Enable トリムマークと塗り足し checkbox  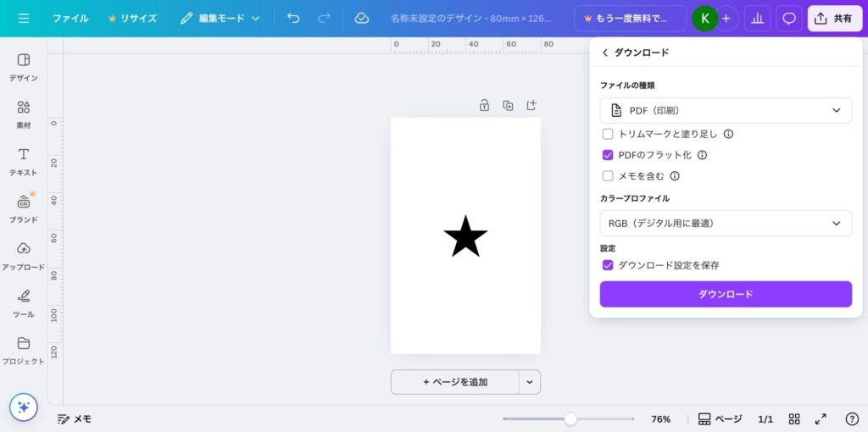pyautogui.click(x=608, y=134)
